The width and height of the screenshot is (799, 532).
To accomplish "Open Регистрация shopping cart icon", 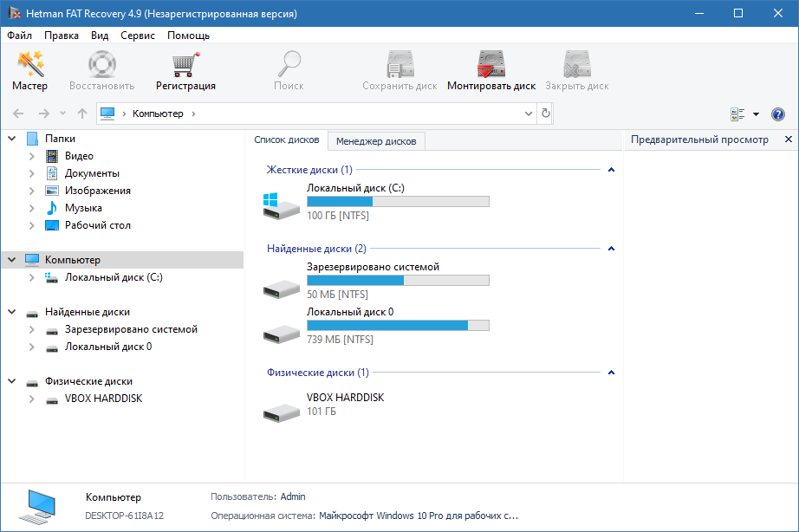I will (185, 64).
